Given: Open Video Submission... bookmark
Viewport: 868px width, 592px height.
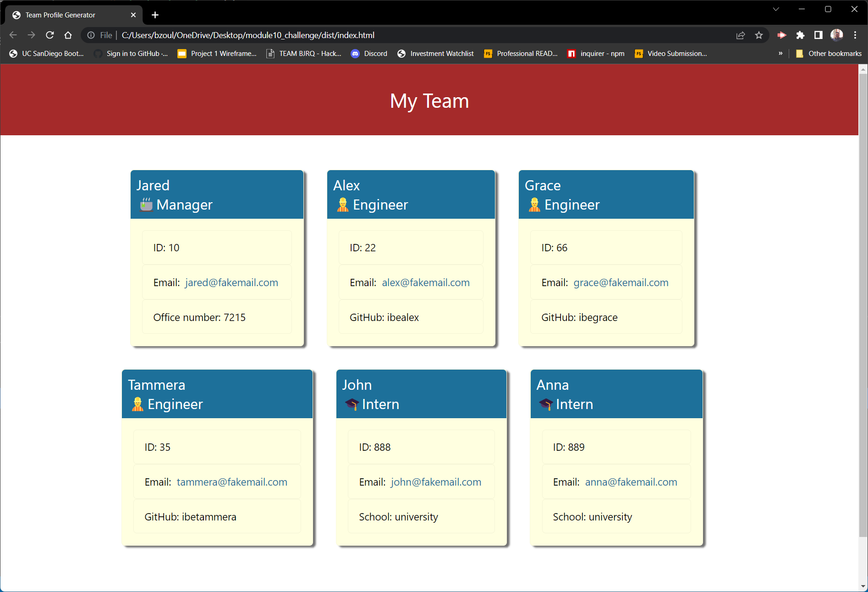Looking at the screenshot, I should (x=671, y=54).
